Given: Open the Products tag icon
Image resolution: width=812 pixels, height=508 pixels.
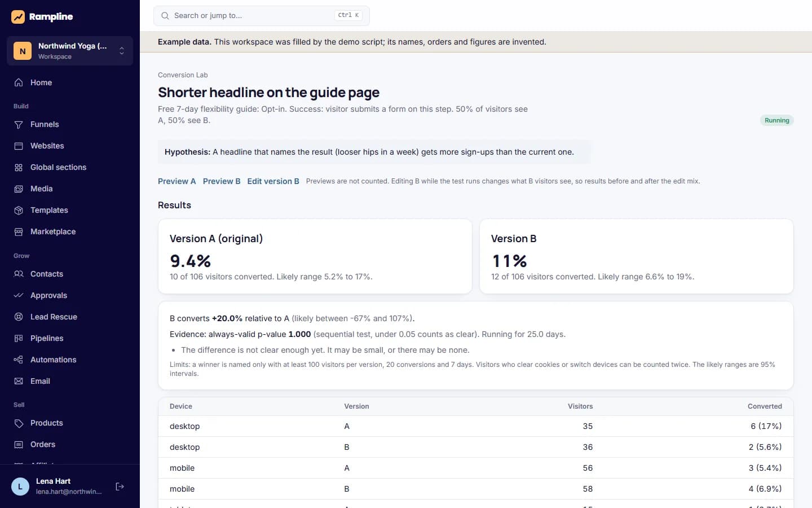Looking at the screenshot, I should pos(19,423).
